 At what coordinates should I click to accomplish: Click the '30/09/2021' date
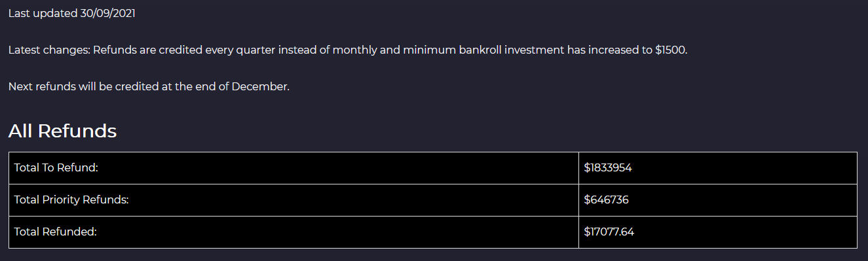107,13
